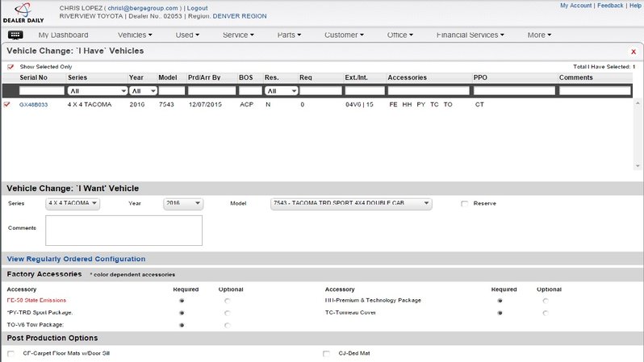The height and width of the screenshot is (362, 644).
Task: Click the 04V6 | 15 Ext./Int. cell
Action: click(359, 105)
